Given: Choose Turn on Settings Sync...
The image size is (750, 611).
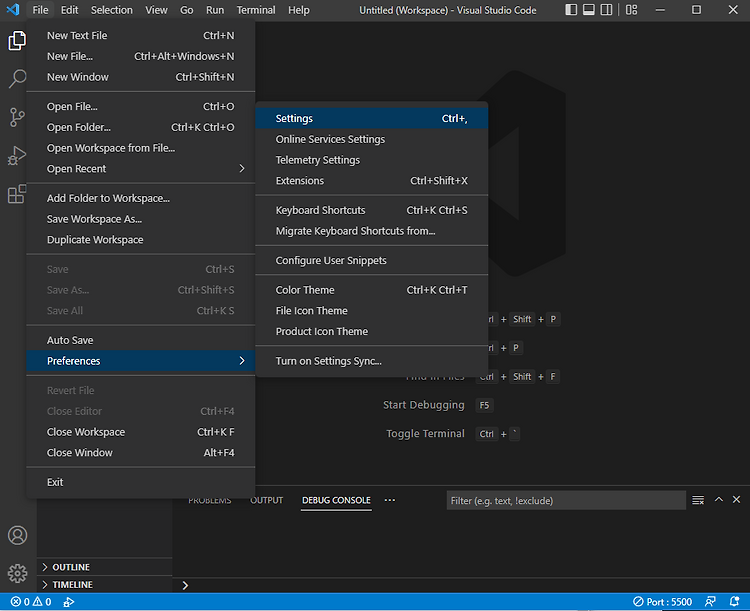Looking at the screenshot, I should [372, 361].
